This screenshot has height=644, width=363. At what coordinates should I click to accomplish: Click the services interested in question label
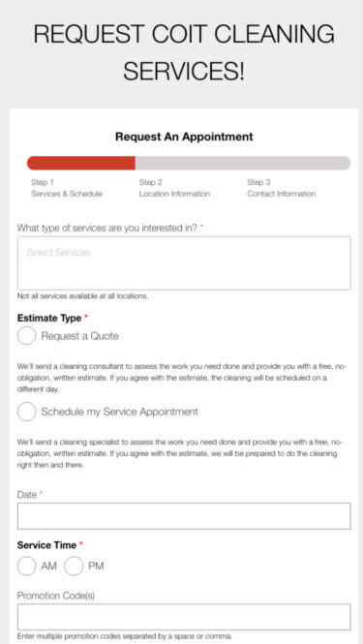[107, 228]
